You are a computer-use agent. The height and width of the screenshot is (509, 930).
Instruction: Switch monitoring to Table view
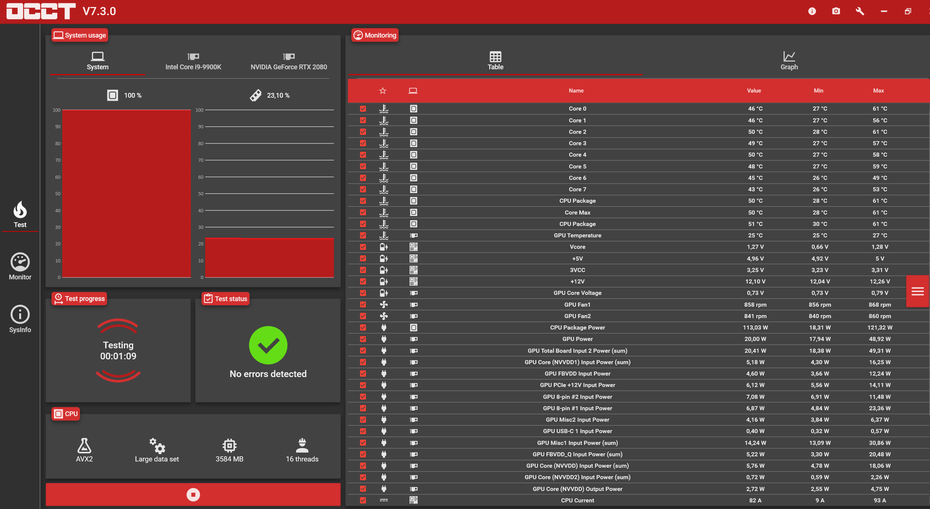pyautogui.click(x=495, y=61)
